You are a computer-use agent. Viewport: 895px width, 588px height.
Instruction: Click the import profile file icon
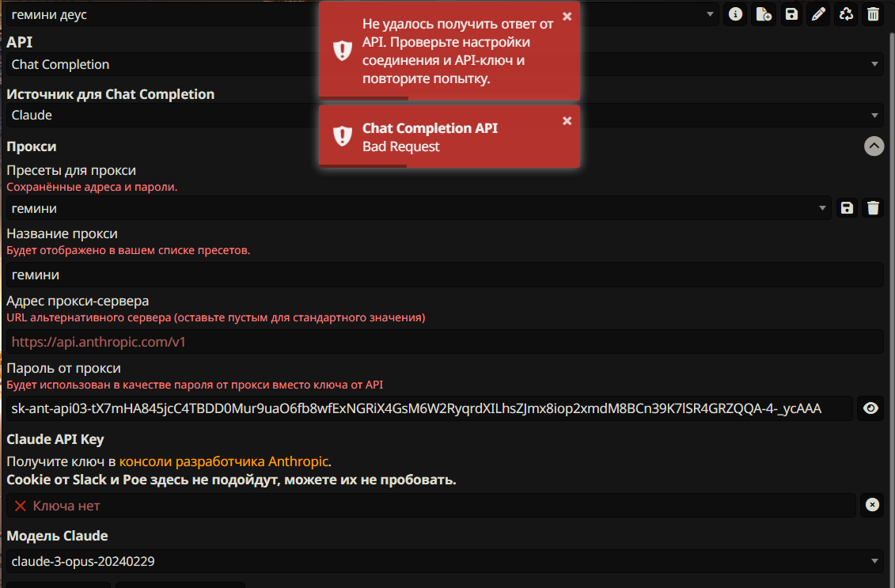(x=763, y=14)
